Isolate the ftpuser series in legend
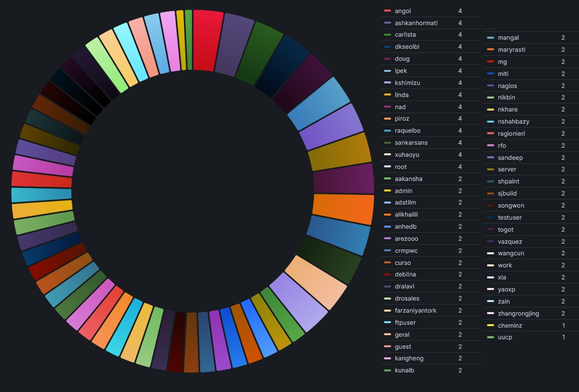Screen dimensions: 579x392 pos(405,323)
